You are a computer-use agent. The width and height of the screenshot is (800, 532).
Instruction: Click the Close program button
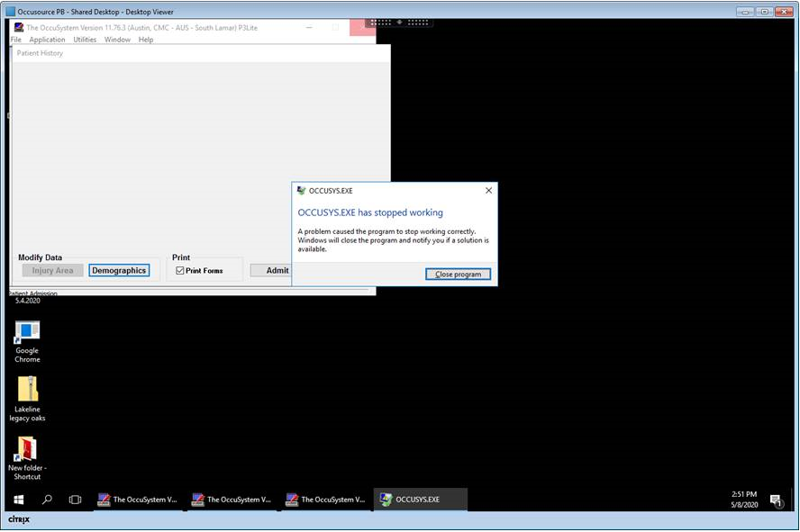pos(458,274)
